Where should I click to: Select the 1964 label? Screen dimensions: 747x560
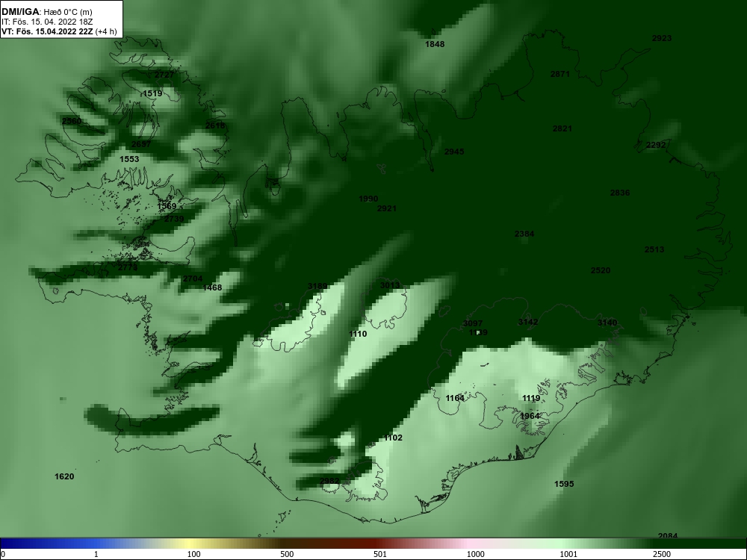[x=530, y=416]
